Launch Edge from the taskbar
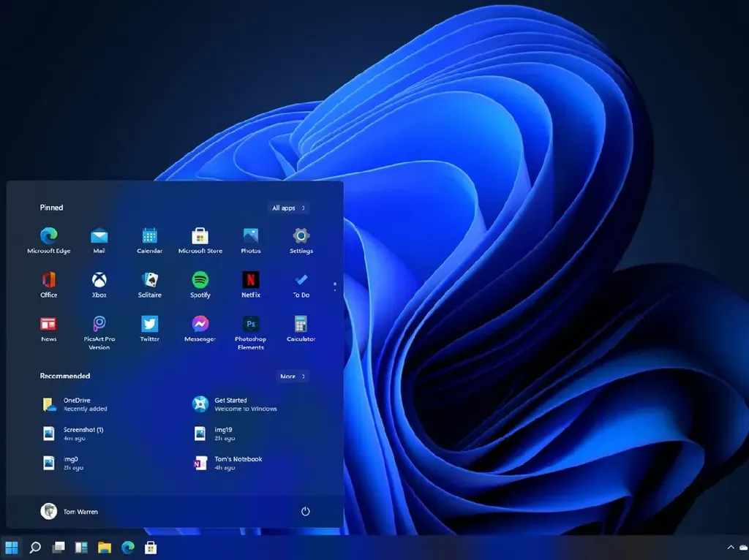The height and width of the screenshot is (560, 749). coord(127,547)
